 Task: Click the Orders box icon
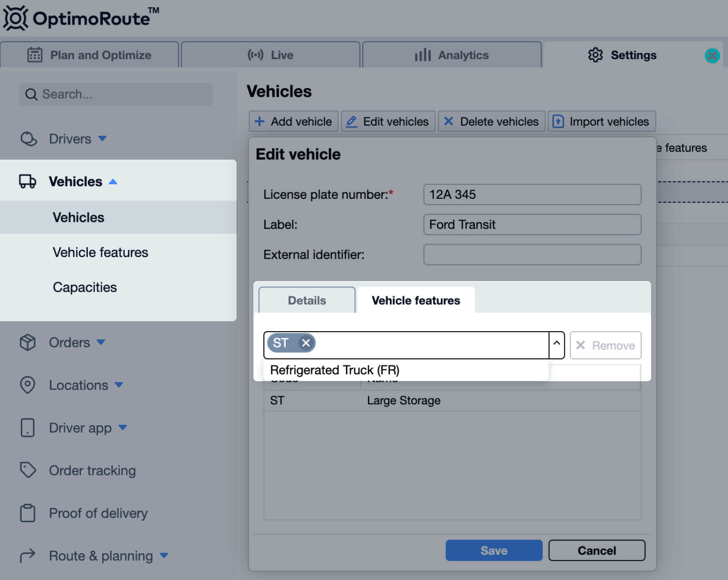28,342
